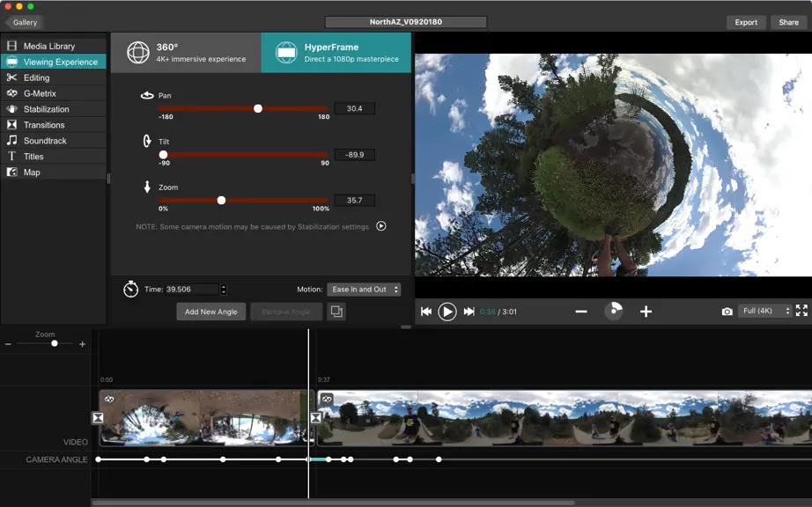Skip to next clip in preview

469,312
